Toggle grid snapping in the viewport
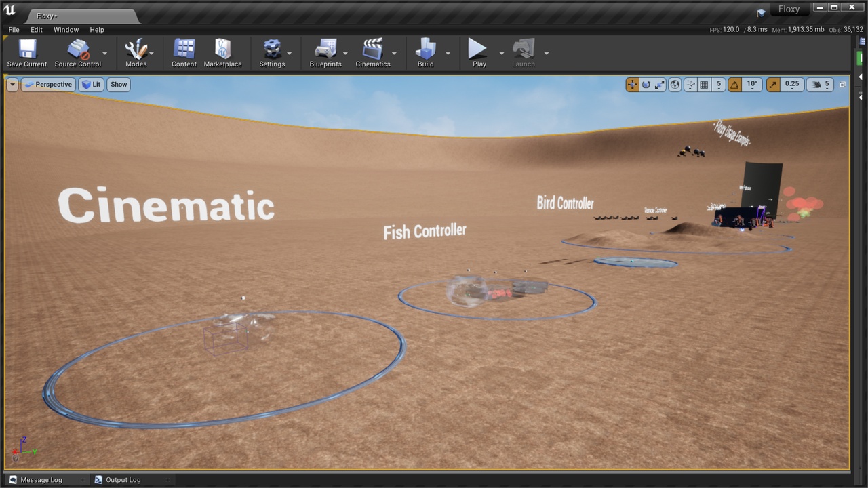Viewport: 868px width, 488px height. pos(704,85)
